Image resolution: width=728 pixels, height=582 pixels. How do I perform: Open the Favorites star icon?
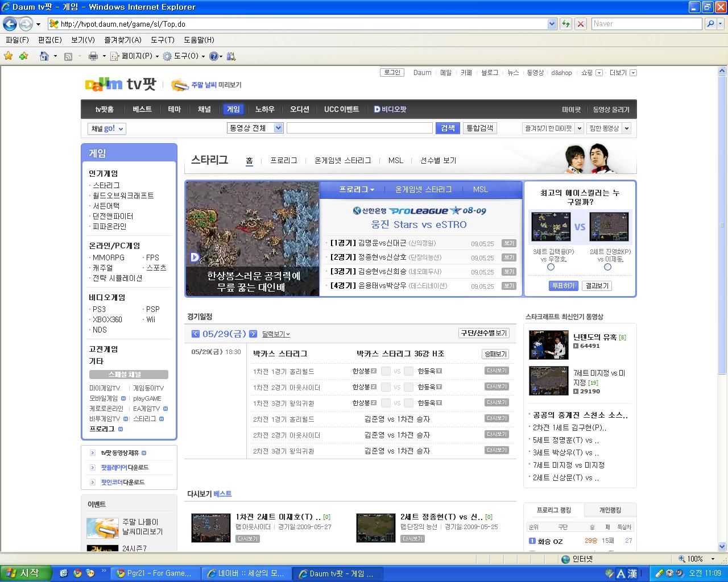coord(9,56)
